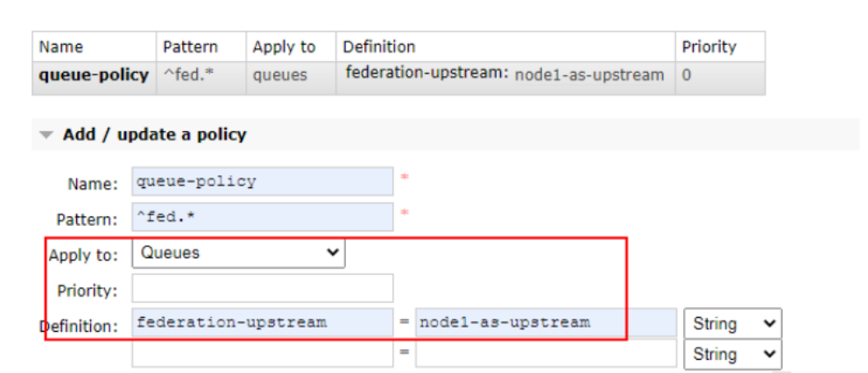
Task: Click the node1-as-upstream definition value field
Action: 545,322
